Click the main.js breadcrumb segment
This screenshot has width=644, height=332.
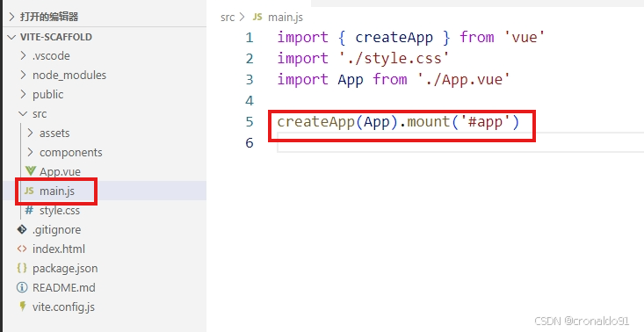coord(286,18)
